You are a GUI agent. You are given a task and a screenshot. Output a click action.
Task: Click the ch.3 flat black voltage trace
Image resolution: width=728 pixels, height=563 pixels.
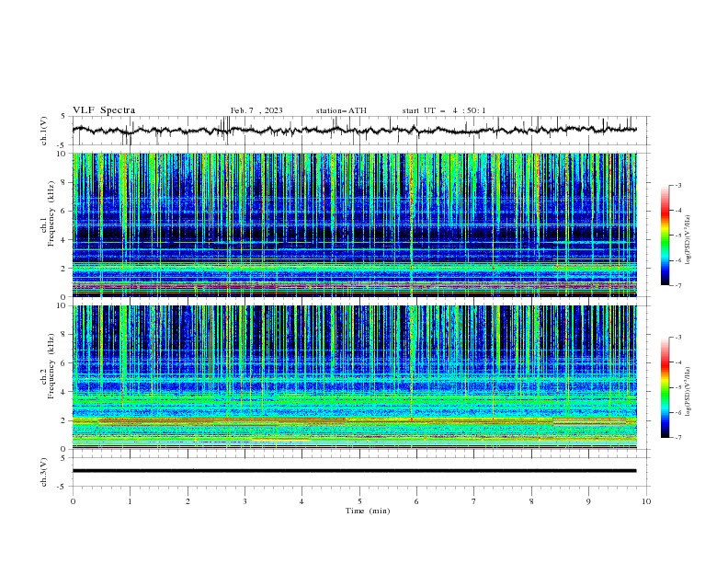[x=355, y=471]
